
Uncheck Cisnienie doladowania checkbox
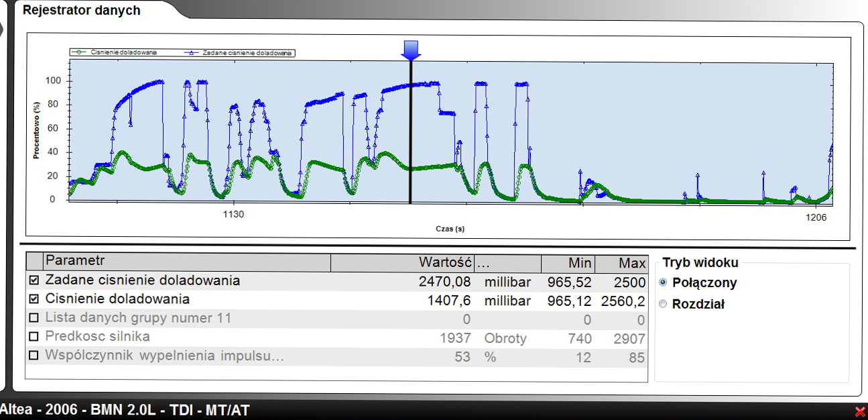pos(34,299)
